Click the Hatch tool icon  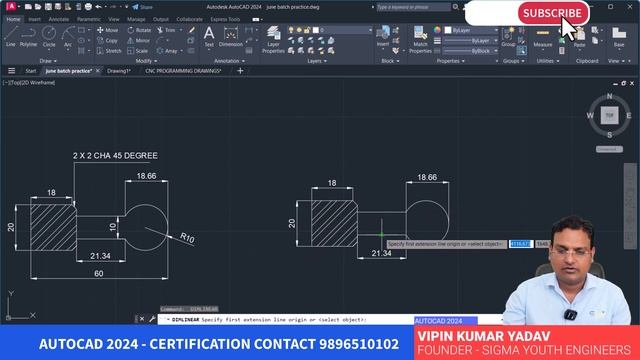point(81,51)
